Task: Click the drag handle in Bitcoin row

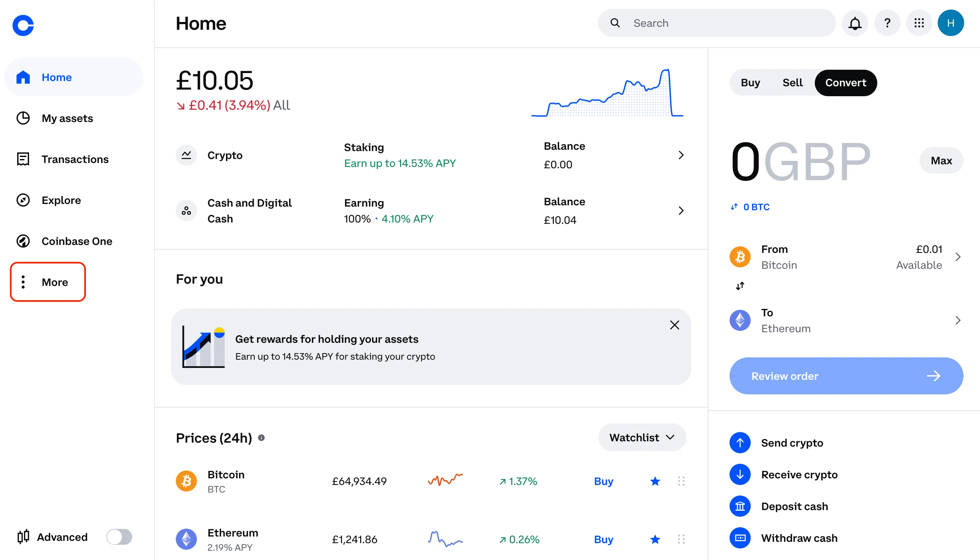Action: (x=681, y=481)
